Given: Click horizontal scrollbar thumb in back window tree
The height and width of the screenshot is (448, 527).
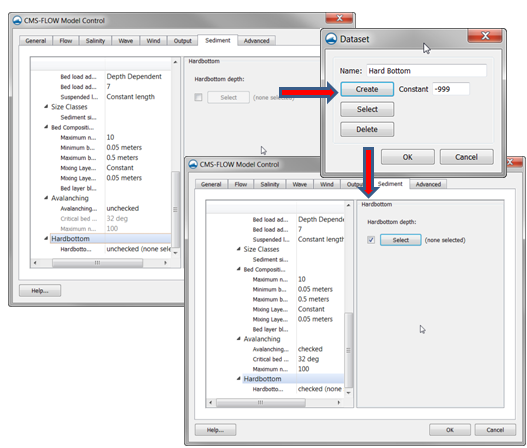Looking at the screenshot, I should coord(97,263).
